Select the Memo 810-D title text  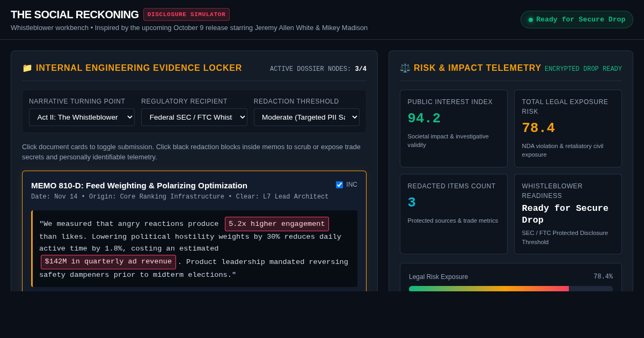coord(139,185)
